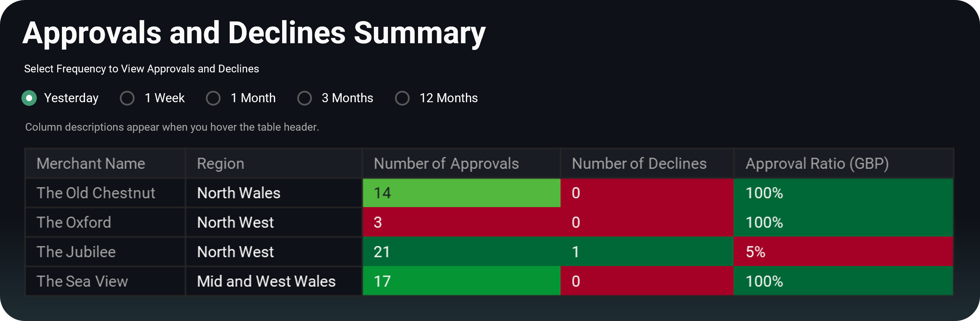Select the 1 Week radio button

point(127,98)
